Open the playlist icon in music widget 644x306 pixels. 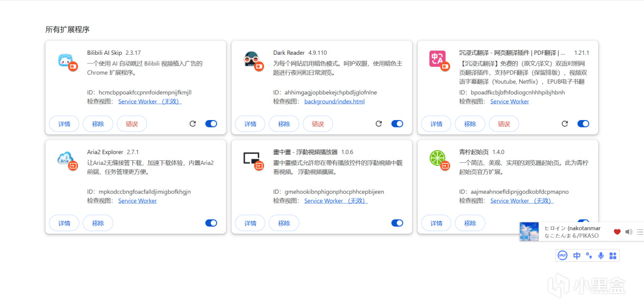click(640, 232)
